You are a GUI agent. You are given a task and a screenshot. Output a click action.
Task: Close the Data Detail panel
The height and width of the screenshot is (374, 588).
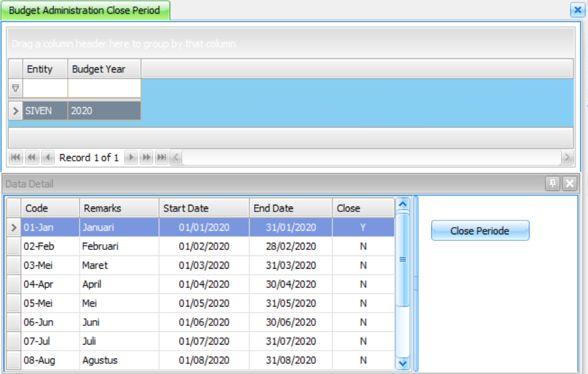(x=569, y=184)
